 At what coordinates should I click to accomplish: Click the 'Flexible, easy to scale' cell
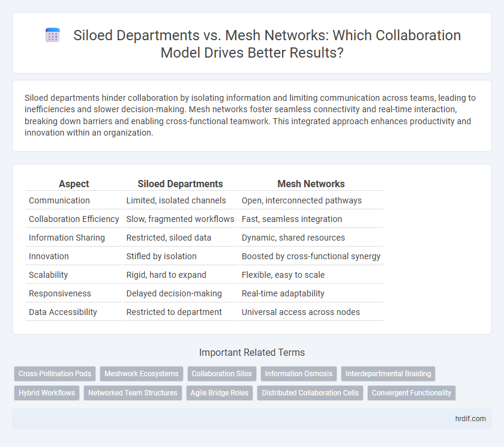click(311, 275)
